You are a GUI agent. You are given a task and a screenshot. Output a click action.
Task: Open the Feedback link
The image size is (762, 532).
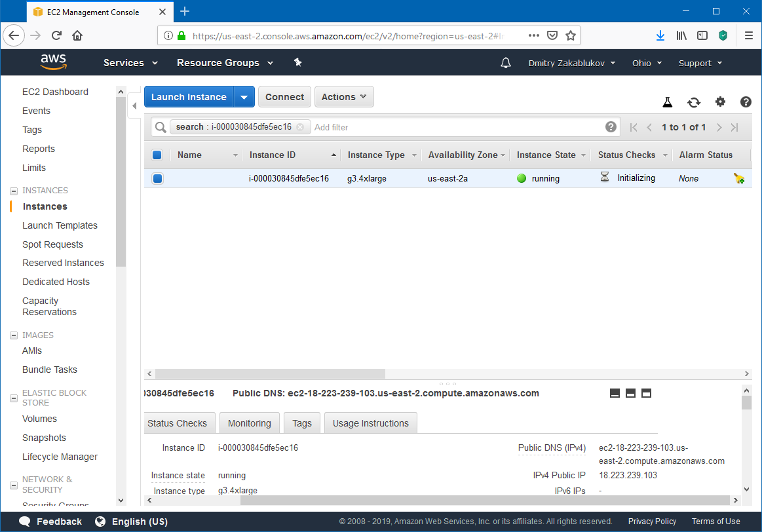point(50,522)
